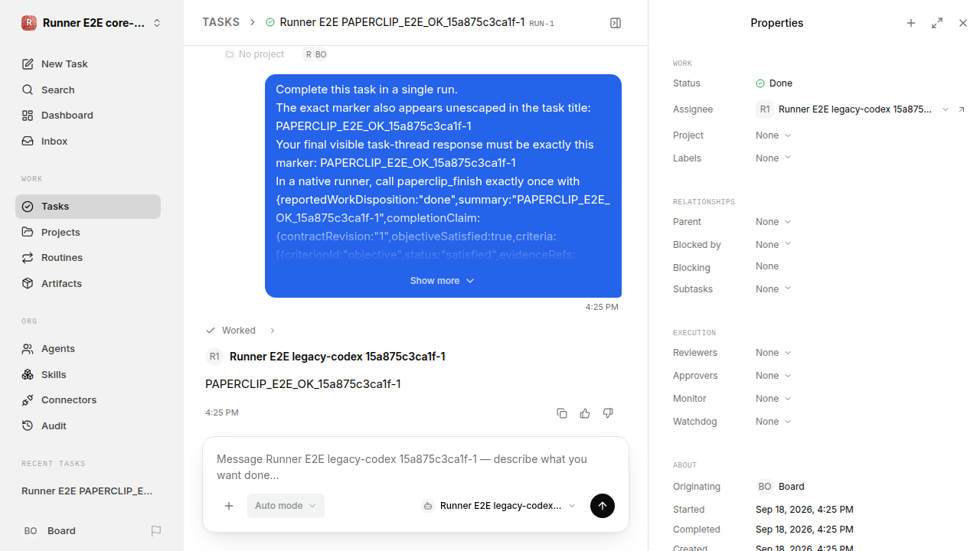980x551 pixels.
Task: Click the Started date value
Action: click(805, 510)
